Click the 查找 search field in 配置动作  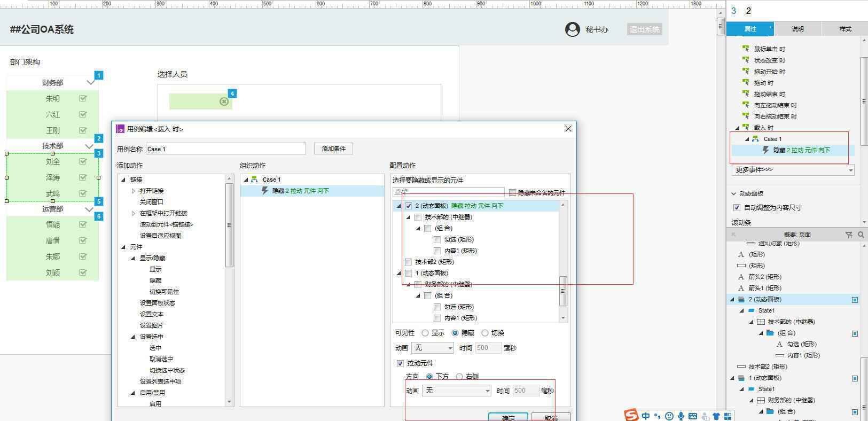448,192
